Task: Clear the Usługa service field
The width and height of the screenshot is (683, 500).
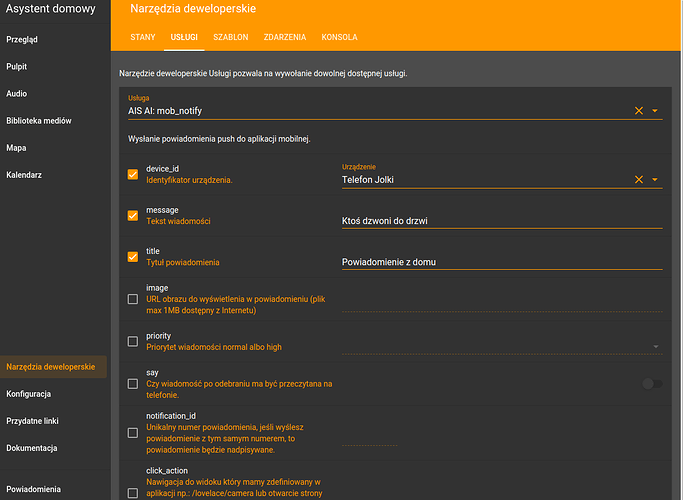Action: 639,111
